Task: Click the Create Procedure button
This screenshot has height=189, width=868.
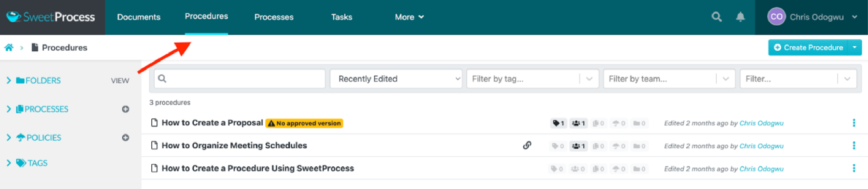Action: pos(808,47)
